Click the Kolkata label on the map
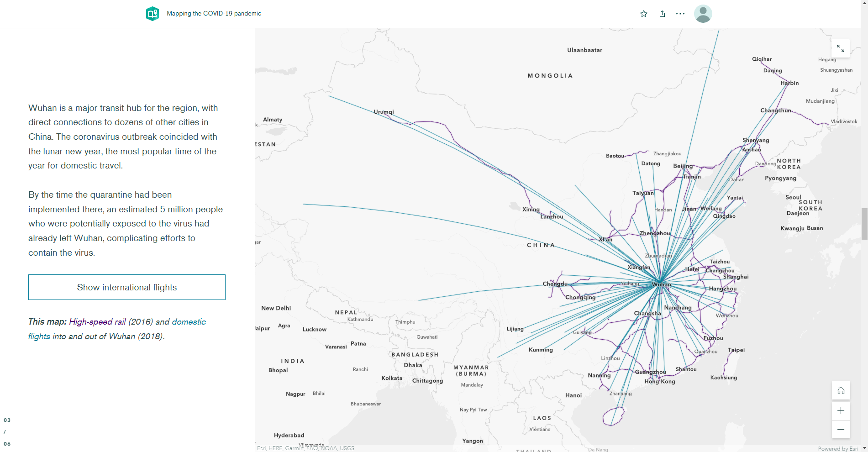Image resolution: width=868 pixels, height=452 pixels. (392, 378)
